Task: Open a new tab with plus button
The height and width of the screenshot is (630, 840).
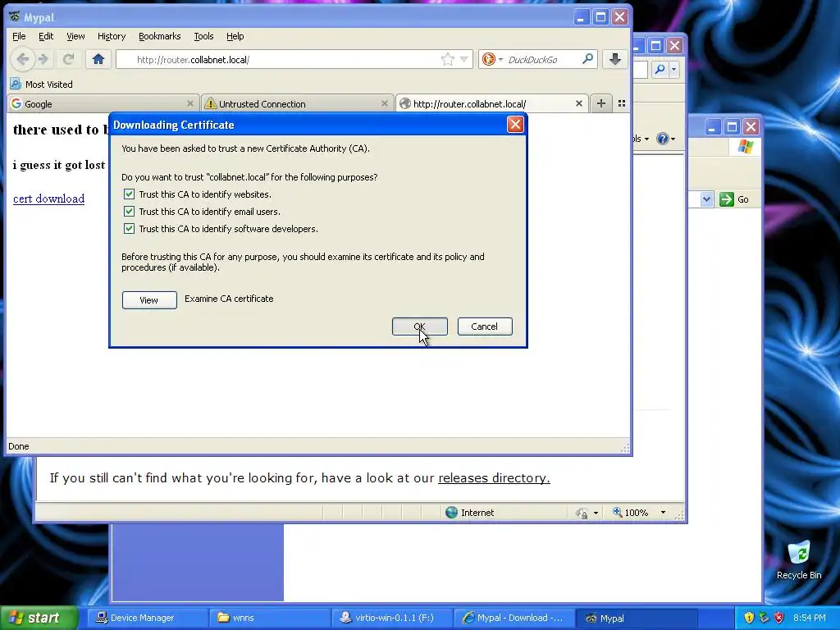Action: [x=601, y=103]
